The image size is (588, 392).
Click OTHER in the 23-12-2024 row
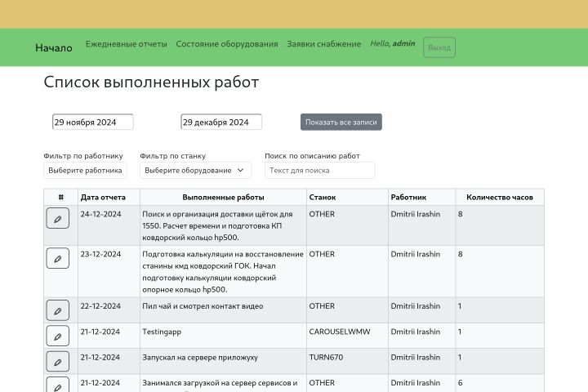322,254
